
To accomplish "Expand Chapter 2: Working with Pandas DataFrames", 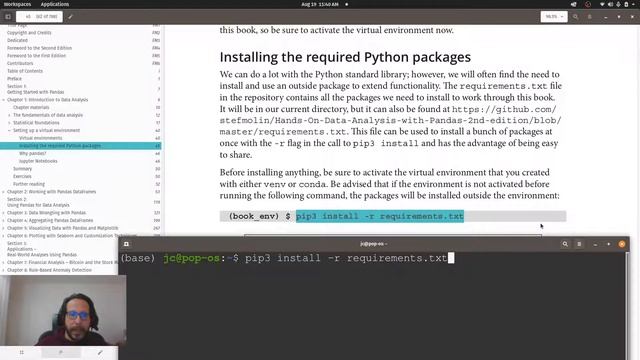I will 4,192.
